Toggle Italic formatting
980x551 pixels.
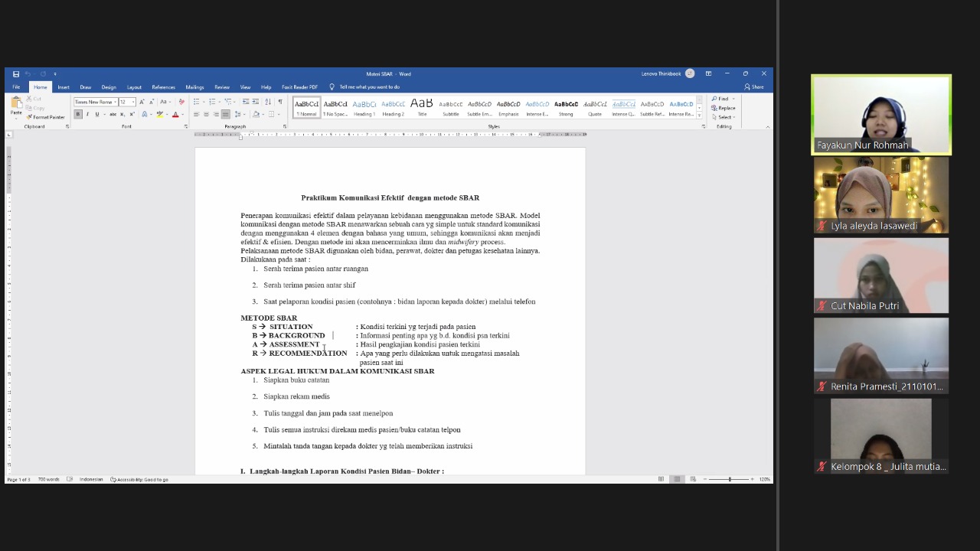pyautogui.click(x=87, y=114)
